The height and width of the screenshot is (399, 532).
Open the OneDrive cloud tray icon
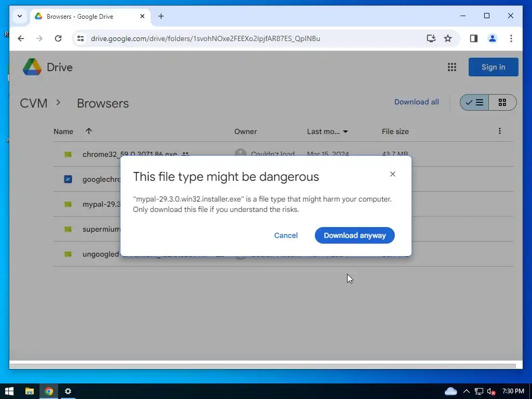(450, 391)
